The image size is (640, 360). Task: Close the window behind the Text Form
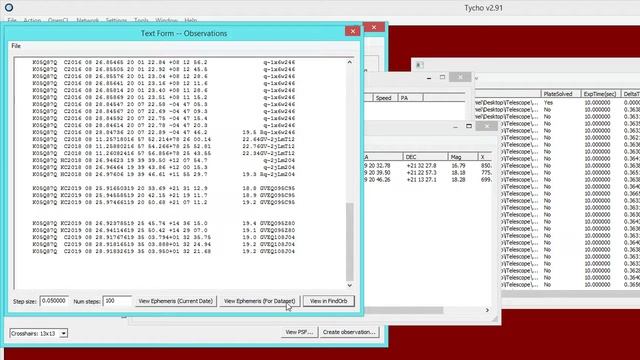(374, 27)
